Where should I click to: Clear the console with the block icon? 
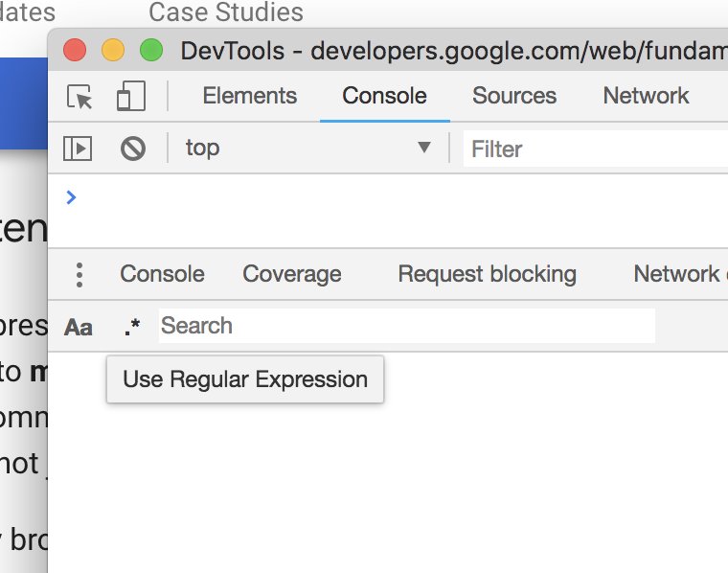[x=132, y=149]
